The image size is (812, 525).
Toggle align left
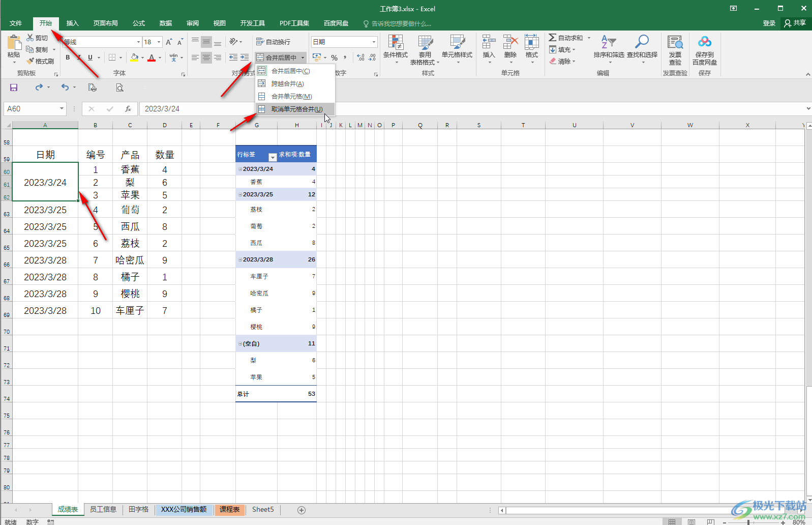tap(195, 57)
